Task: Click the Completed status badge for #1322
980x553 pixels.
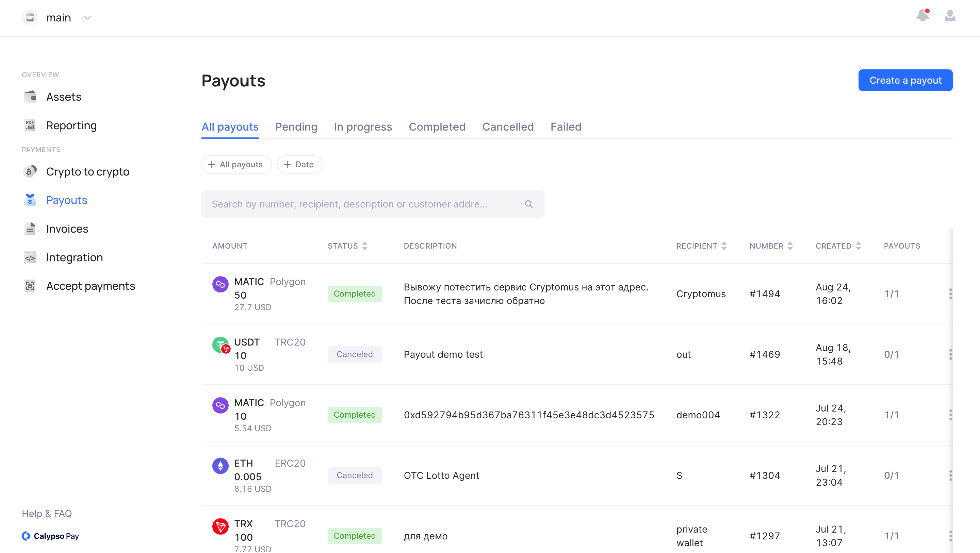Action: (355, 415)
